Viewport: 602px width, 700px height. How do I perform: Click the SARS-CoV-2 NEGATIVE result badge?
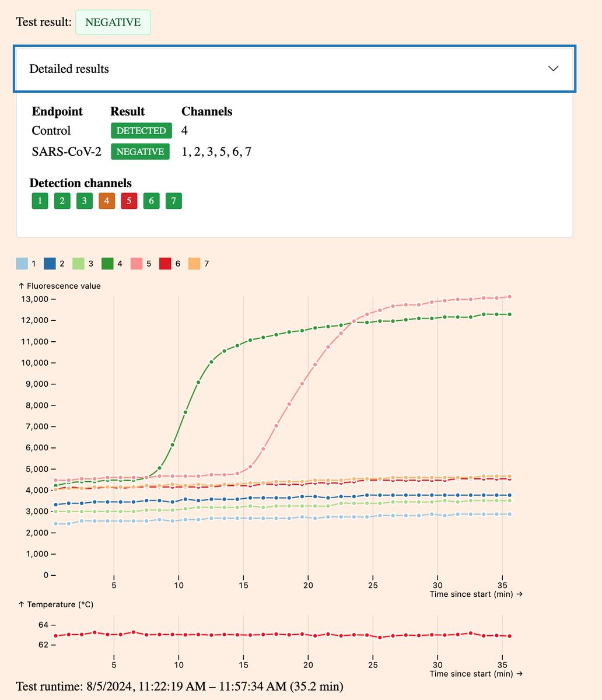(x=140, y=152)
